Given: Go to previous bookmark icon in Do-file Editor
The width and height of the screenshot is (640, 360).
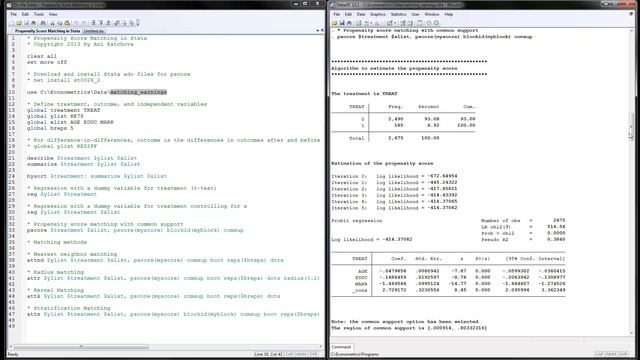Looking at the screenshot, I should 101,23.
